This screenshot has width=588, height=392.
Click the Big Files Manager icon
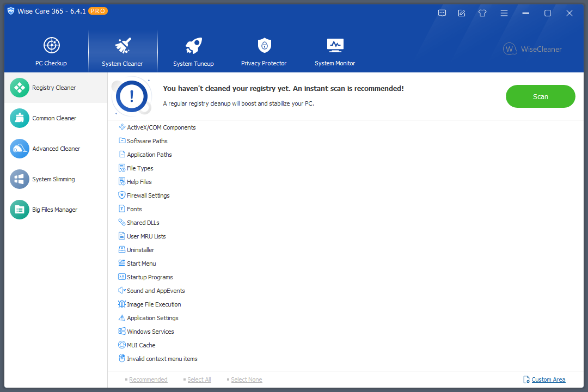(20, 210)
